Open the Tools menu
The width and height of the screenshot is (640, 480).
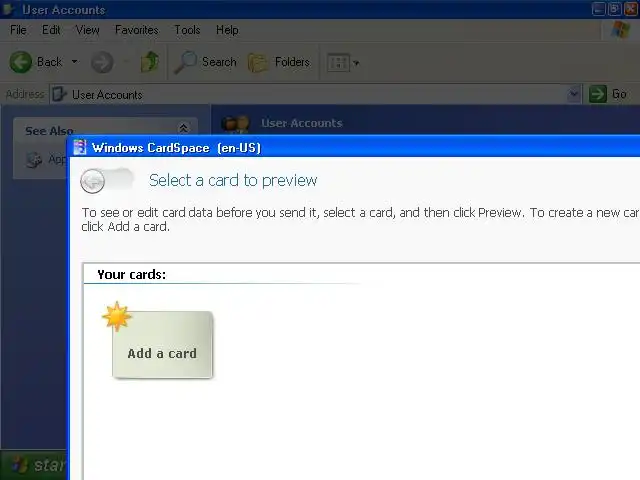187,30
